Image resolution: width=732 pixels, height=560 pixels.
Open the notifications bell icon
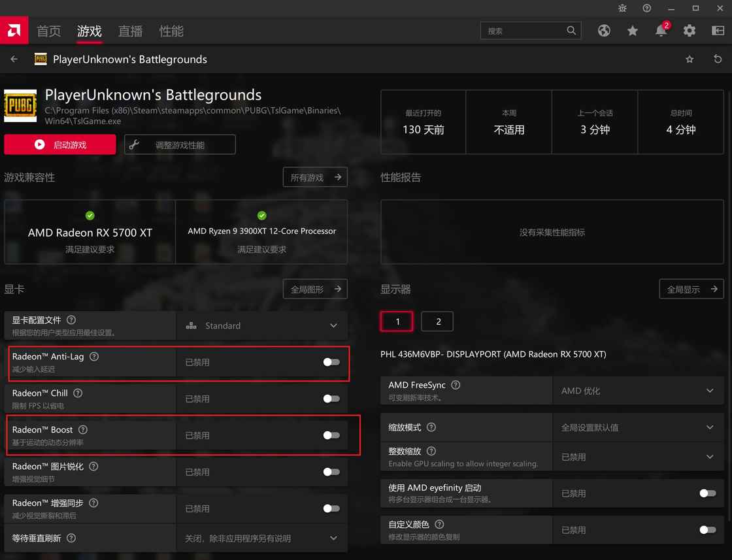click(x=661, y=30)
